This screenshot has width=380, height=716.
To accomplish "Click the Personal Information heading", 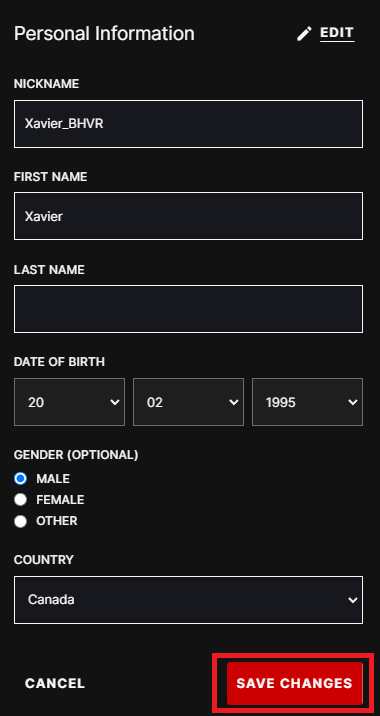I will [104, 34].
